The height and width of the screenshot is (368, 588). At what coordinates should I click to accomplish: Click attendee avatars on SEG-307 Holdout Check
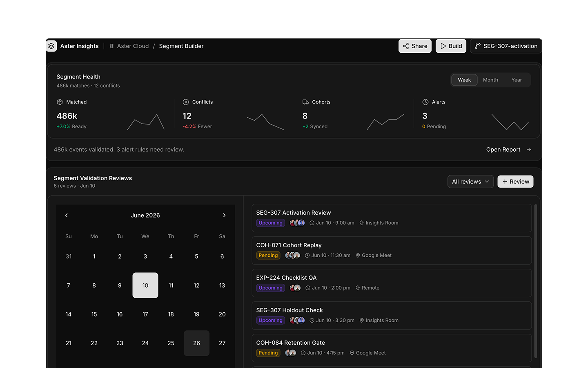(x=297, y=320)
